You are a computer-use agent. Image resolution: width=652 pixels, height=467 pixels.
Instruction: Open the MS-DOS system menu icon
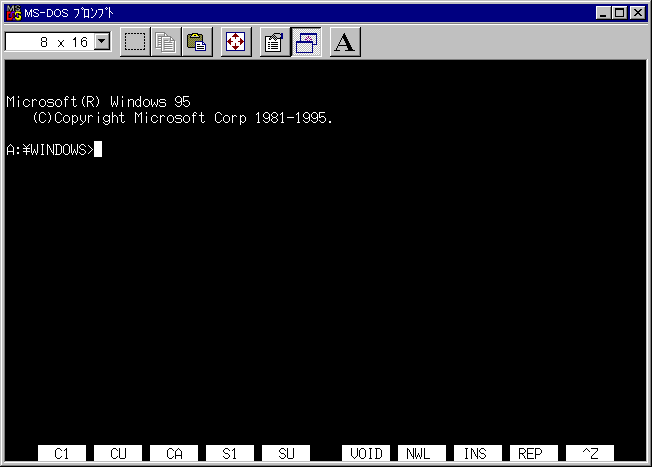14,13
